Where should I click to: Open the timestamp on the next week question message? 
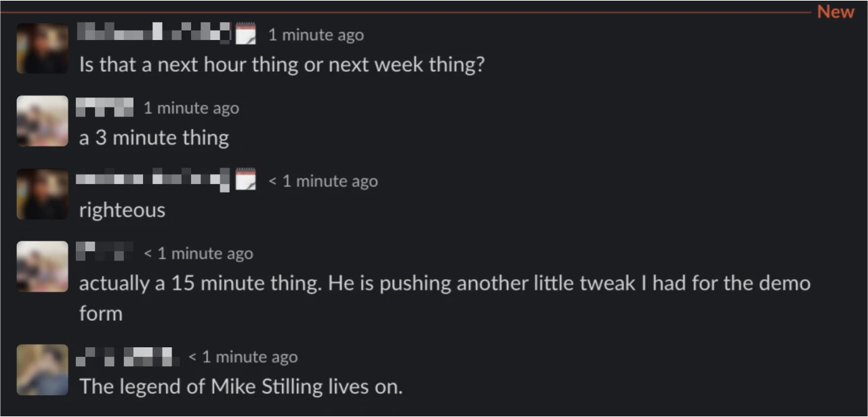(316, 35)
